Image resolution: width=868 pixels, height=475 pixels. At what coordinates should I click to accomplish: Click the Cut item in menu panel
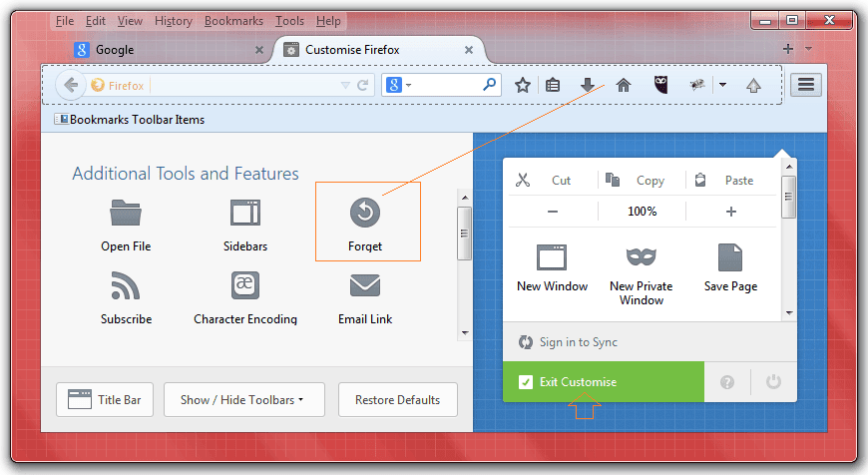coord(553,180)
